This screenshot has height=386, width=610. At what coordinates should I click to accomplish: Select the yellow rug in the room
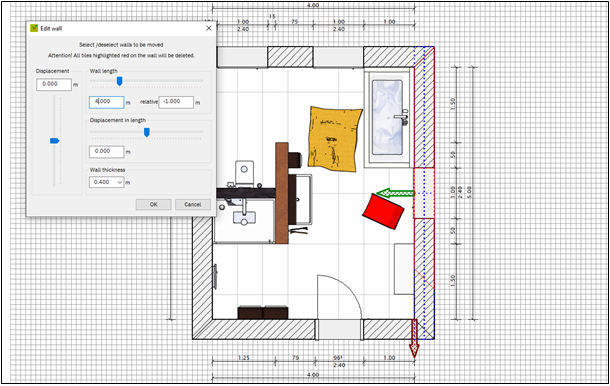[334, 139]
